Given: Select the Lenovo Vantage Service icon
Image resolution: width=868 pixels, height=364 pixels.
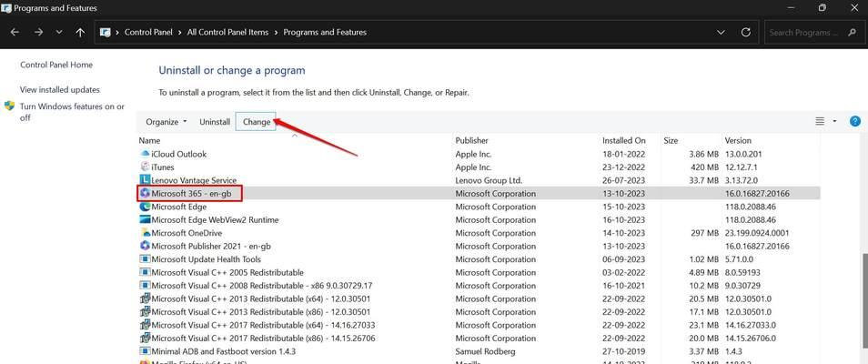Looking at the screenshot, I should (145, 180).
